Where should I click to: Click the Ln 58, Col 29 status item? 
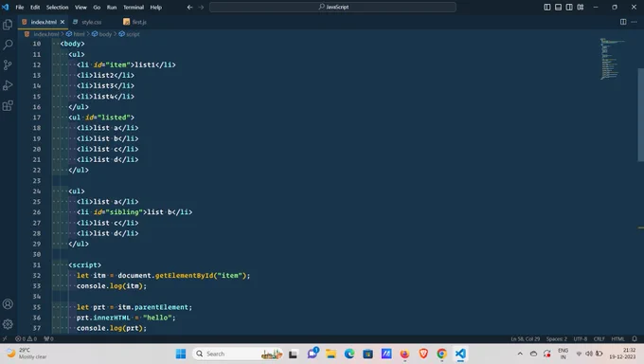click(526, 339)
